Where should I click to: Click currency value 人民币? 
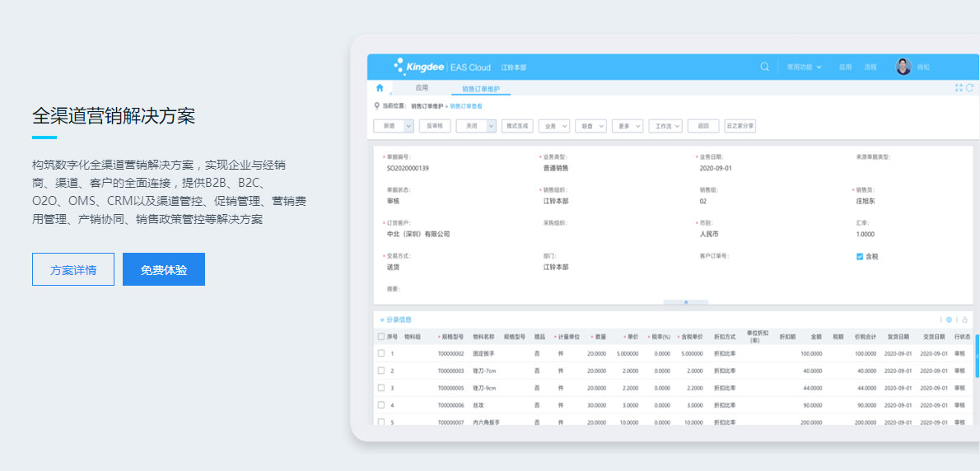[709, 234]
